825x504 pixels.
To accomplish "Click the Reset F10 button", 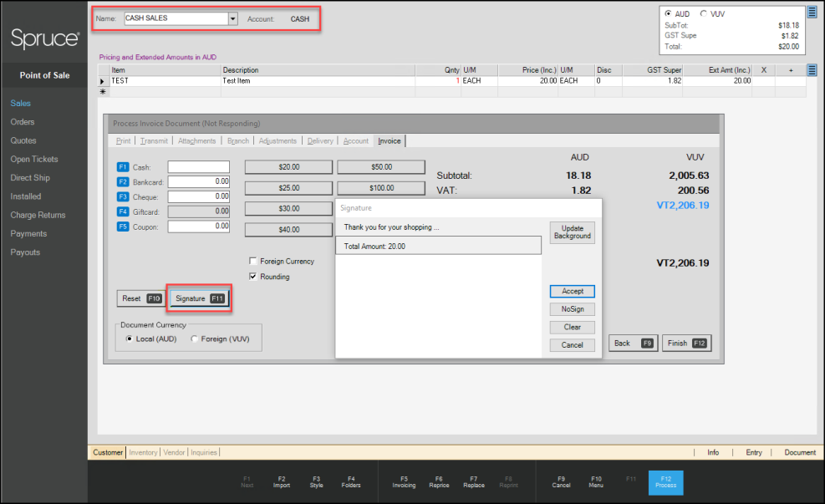I will [x=141, y=298].
